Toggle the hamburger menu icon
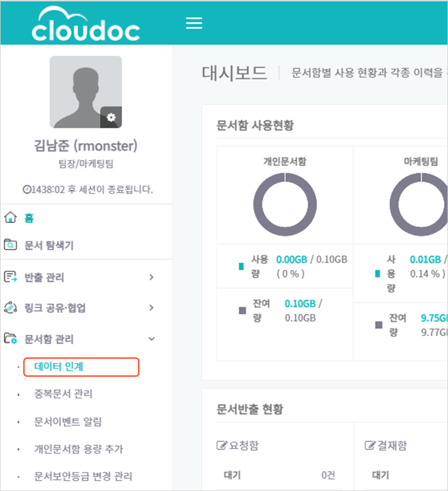The image size is (448, 491). [194, 23]
